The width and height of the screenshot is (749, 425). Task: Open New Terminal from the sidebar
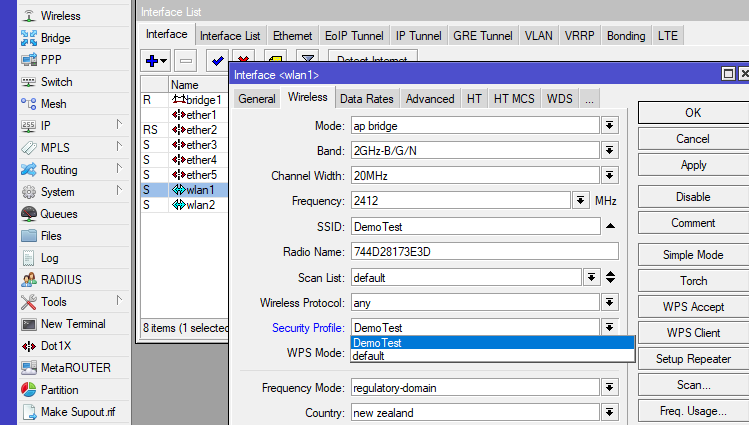(72, 324)
